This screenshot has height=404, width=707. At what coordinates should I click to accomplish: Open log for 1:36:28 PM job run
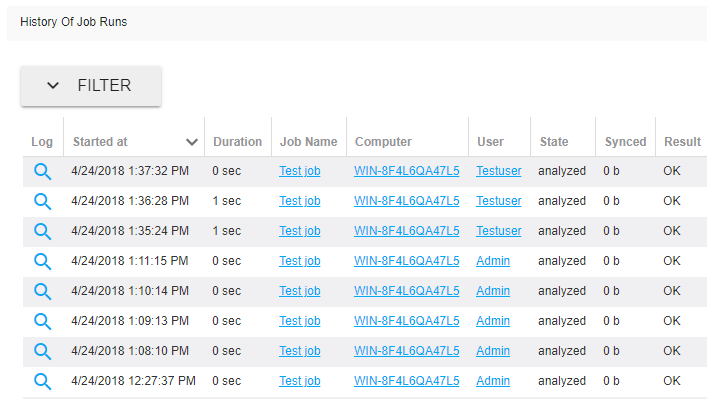coord(42,201)
